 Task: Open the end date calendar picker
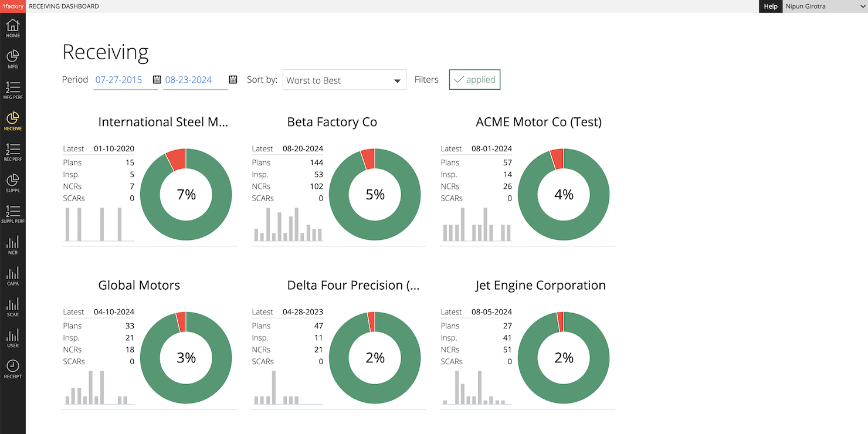tap(233, 80)
